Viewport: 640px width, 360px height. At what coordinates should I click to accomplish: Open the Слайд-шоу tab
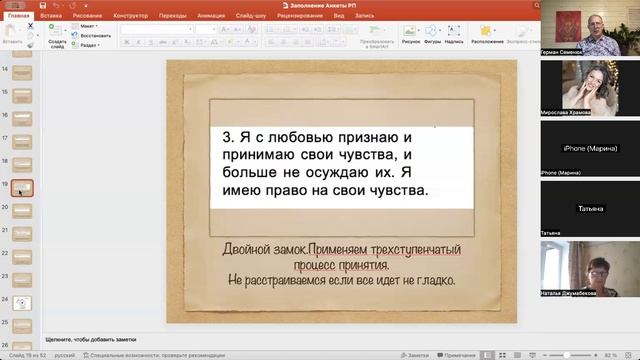[251, 16]
